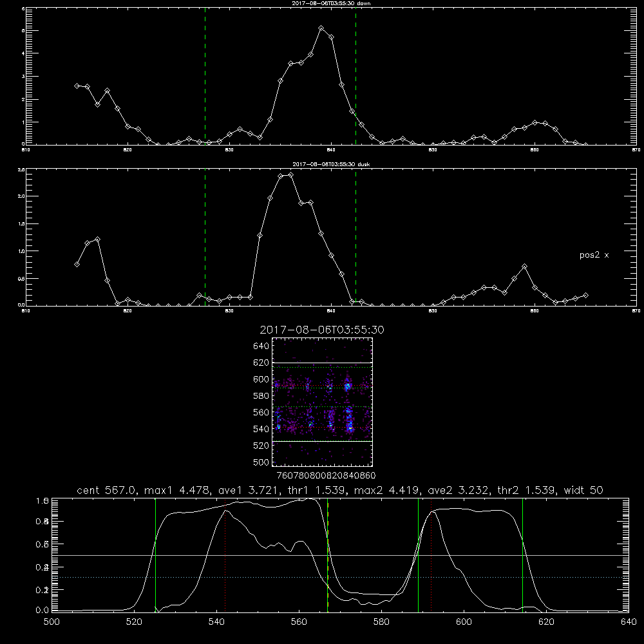Click the x-axis label 600 on the bottom plot
The width and height of the screenshot is (644, 644).
click(464, 622)
